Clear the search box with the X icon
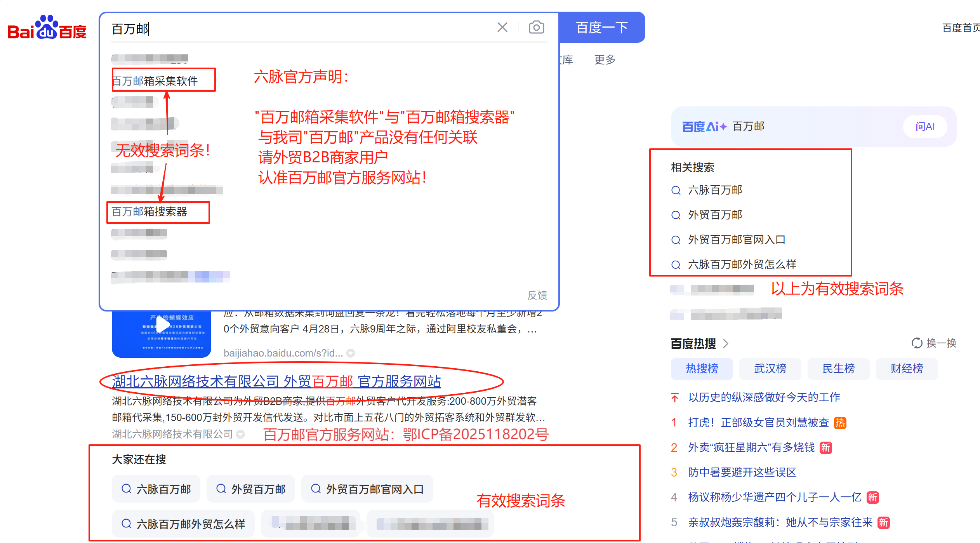The height and width of the screenshot is (543, 980). [x=502, y=27]
